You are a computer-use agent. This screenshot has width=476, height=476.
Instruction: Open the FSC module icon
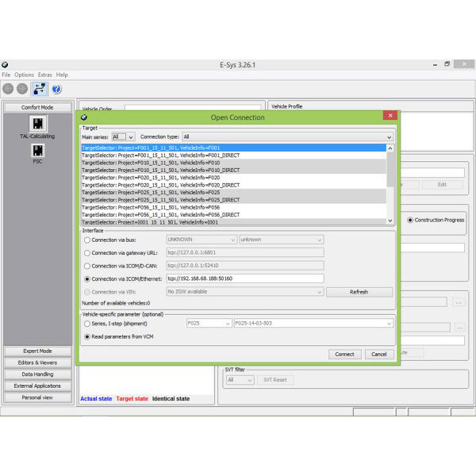37,150
